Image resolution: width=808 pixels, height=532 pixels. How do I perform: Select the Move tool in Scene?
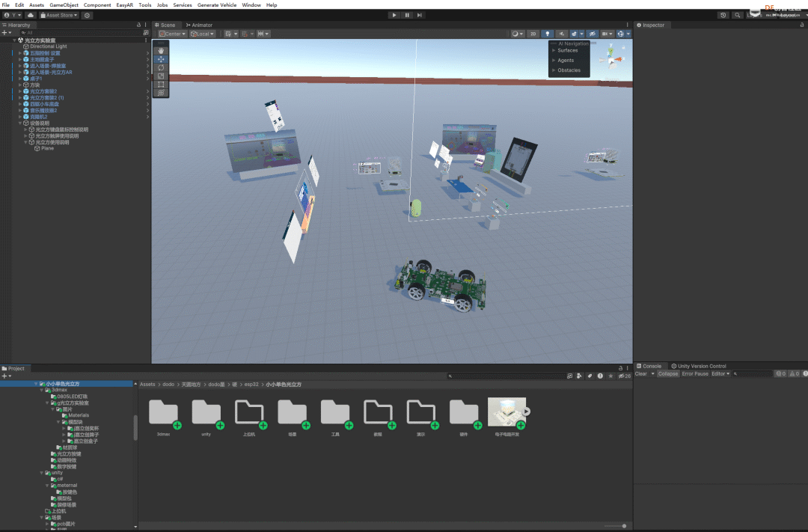161,59
